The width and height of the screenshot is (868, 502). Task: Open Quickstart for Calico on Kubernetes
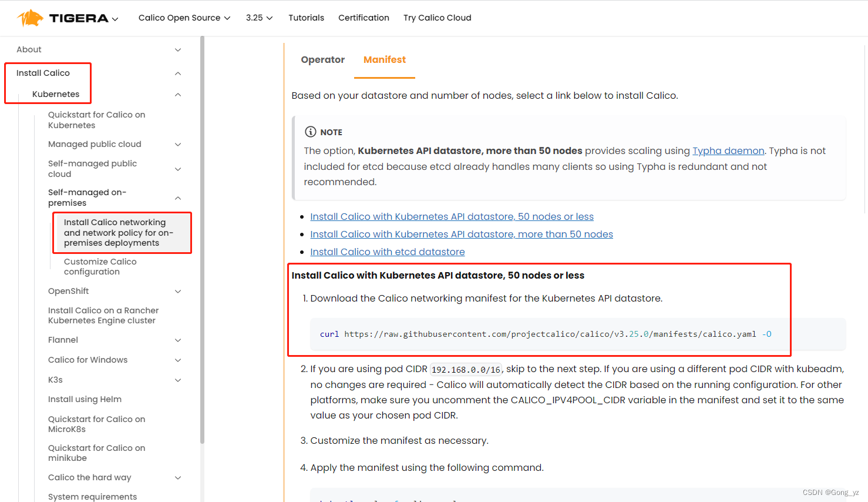[x=96, y=120]
